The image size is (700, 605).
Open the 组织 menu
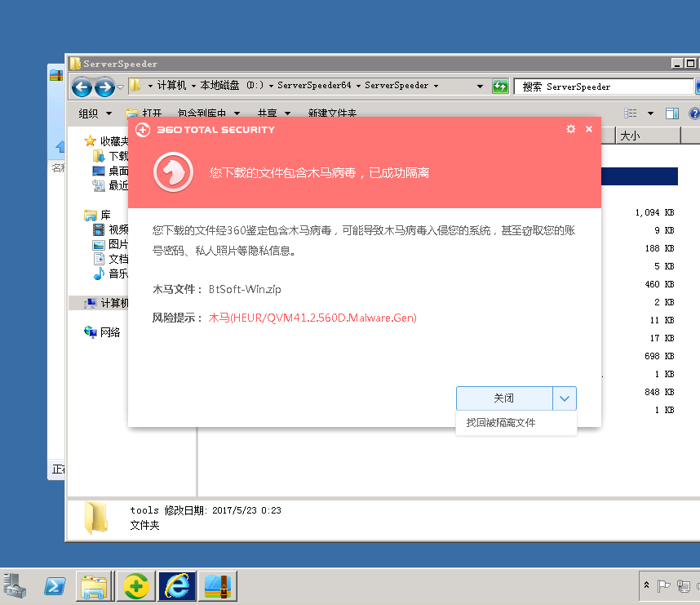point(95,113)
